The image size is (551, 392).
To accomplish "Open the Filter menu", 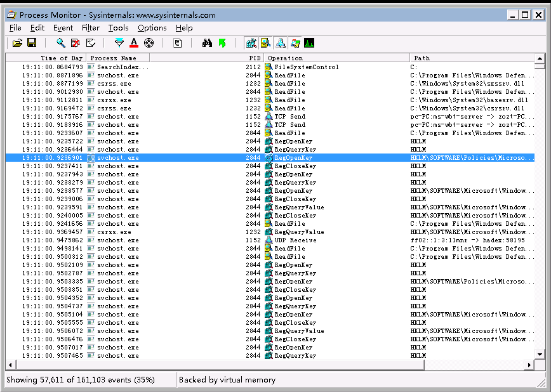I will click(91, 28).
